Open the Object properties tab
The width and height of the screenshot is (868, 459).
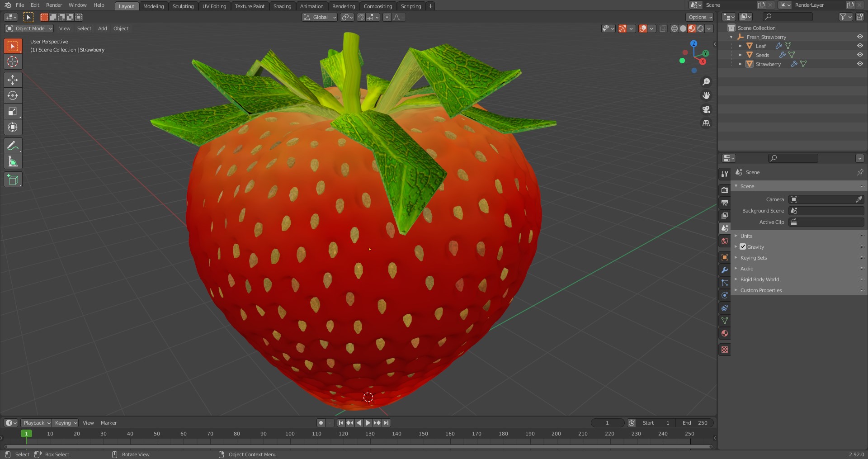(725, 257)
